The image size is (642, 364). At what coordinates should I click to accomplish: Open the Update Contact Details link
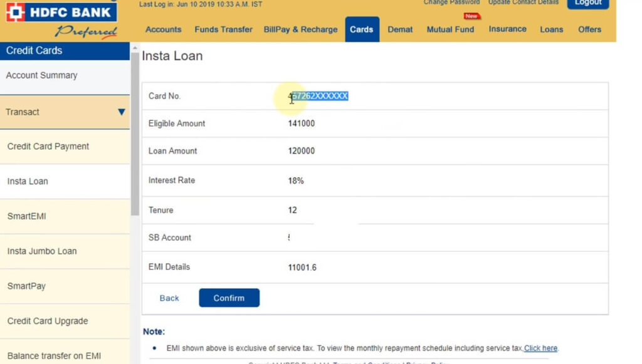coord(524,3)
